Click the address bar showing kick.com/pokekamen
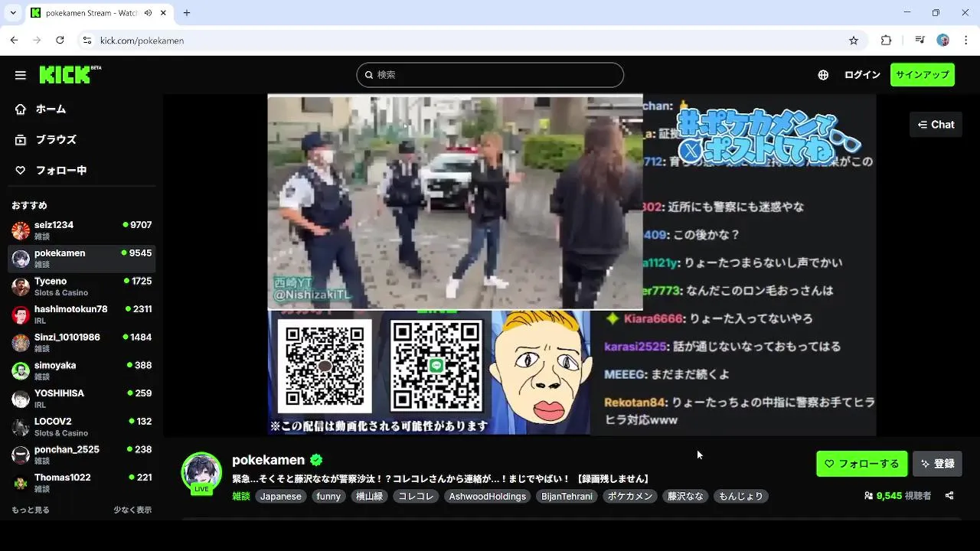Viewport: 980px width, 551px height. pos(471,41)
